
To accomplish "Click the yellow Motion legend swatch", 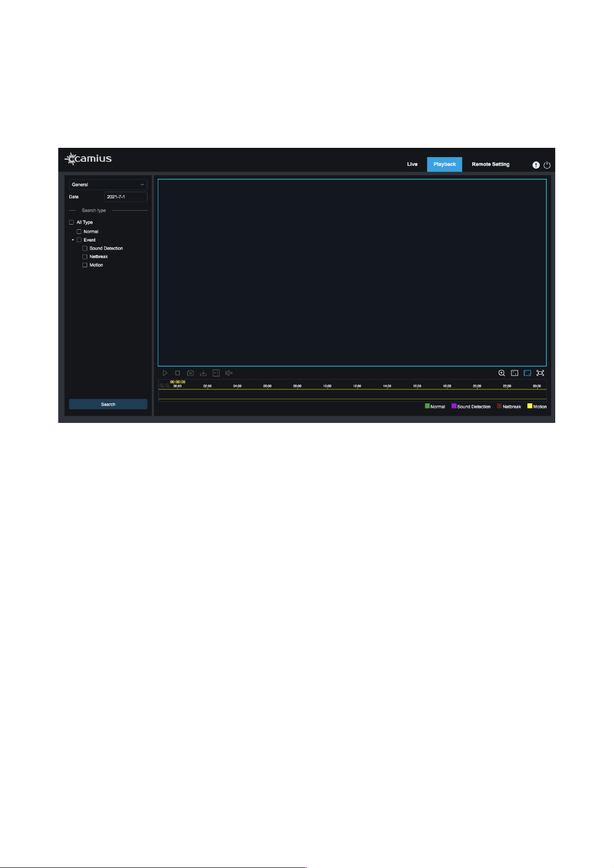I will click(530, 406).
